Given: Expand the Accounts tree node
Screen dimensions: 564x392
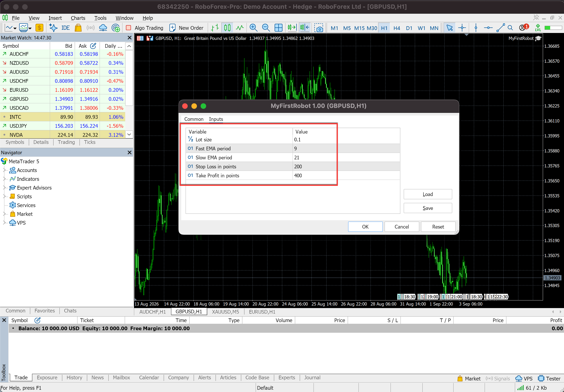Looking at the screenshot, I should point(4,170).
